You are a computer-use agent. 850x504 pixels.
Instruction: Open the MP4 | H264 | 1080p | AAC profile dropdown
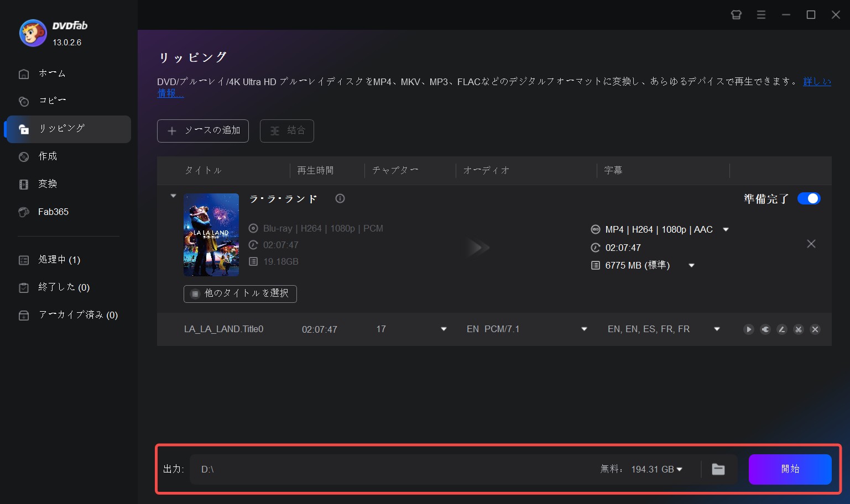click(726, 229)
